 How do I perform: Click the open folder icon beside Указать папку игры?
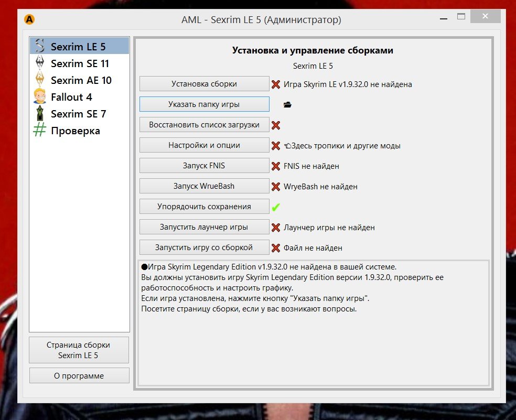(x=287, y=105)
